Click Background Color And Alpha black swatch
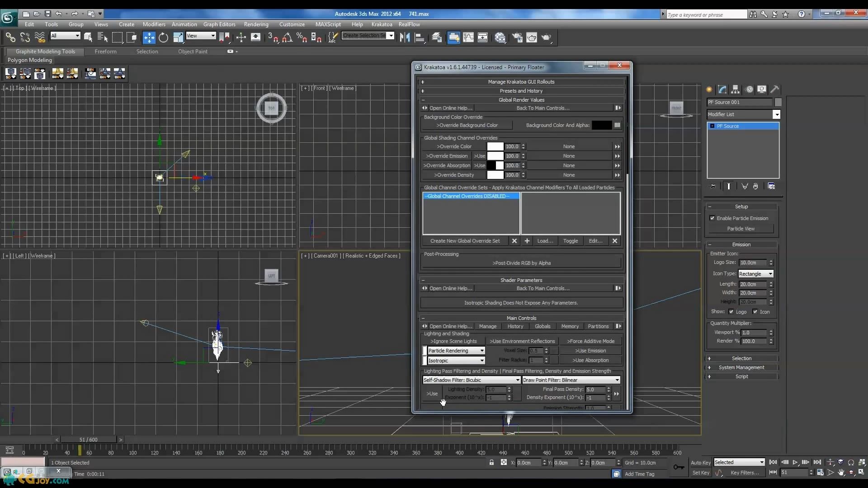The width and height of the screenshot is (868, 488). coord(602,125)
